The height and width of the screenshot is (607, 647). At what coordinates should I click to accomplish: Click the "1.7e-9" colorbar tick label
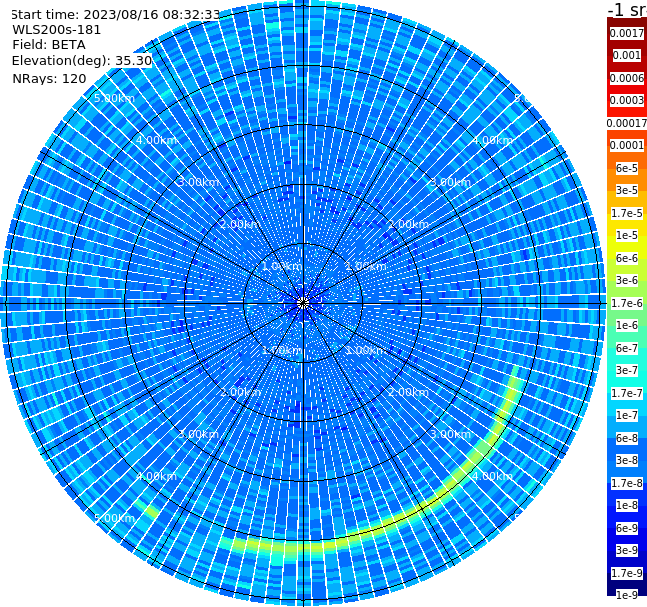pyautogui.click(x=626, y=573)
